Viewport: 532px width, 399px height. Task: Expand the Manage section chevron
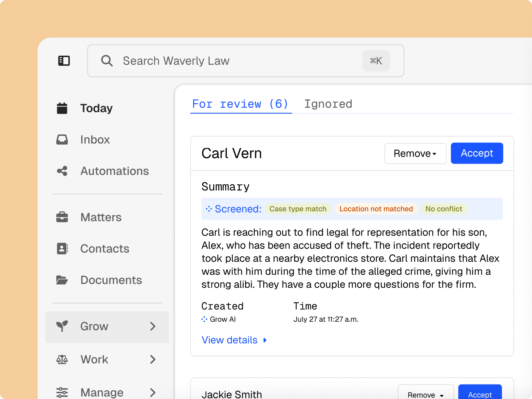(153, 392)
